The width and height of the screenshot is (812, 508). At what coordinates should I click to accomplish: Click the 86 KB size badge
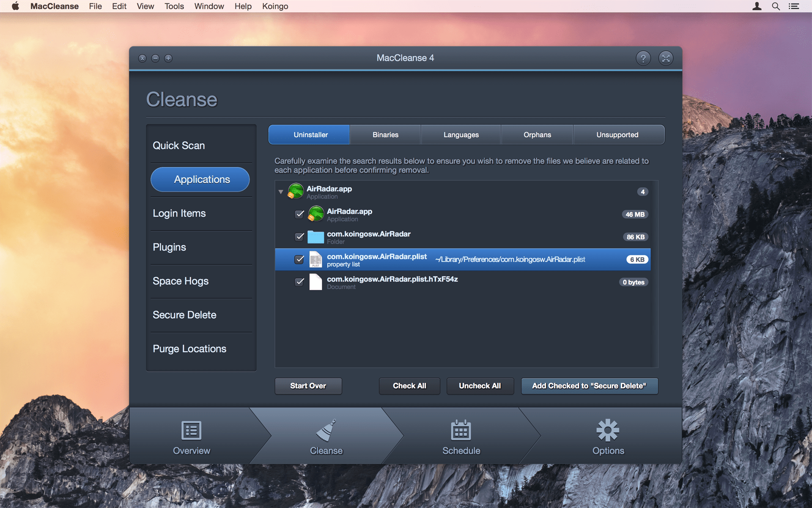point(636,237)
